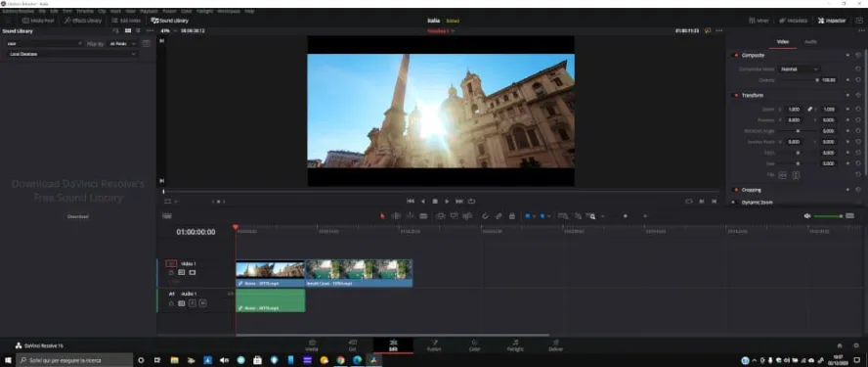Open the Workspace menu
The width and height of the screenshot is (868, 367).
coord(229,11)
